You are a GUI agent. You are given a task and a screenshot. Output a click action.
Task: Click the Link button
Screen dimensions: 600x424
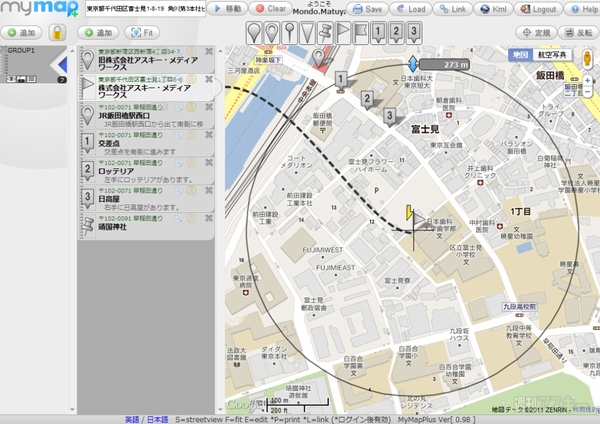tap(453, 9)
